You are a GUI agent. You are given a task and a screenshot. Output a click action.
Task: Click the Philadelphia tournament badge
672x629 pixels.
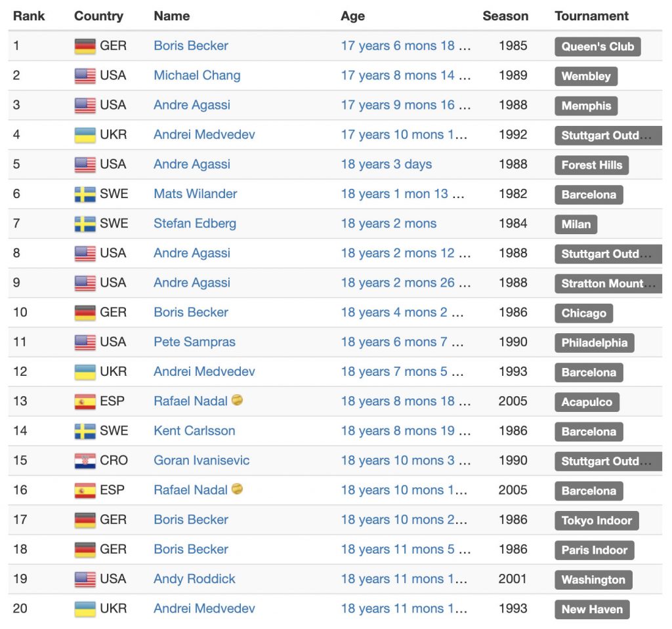coord(595,342)
